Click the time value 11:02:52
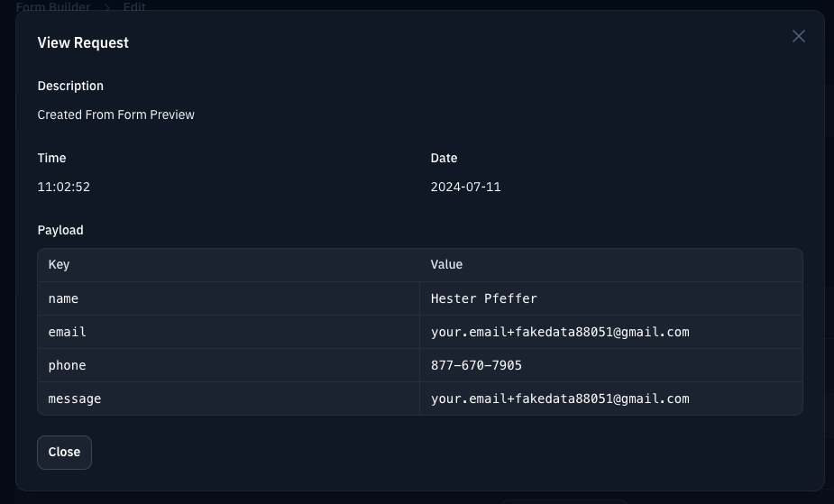The width and height of the screenshot is (834, 504). coord(63,188)
